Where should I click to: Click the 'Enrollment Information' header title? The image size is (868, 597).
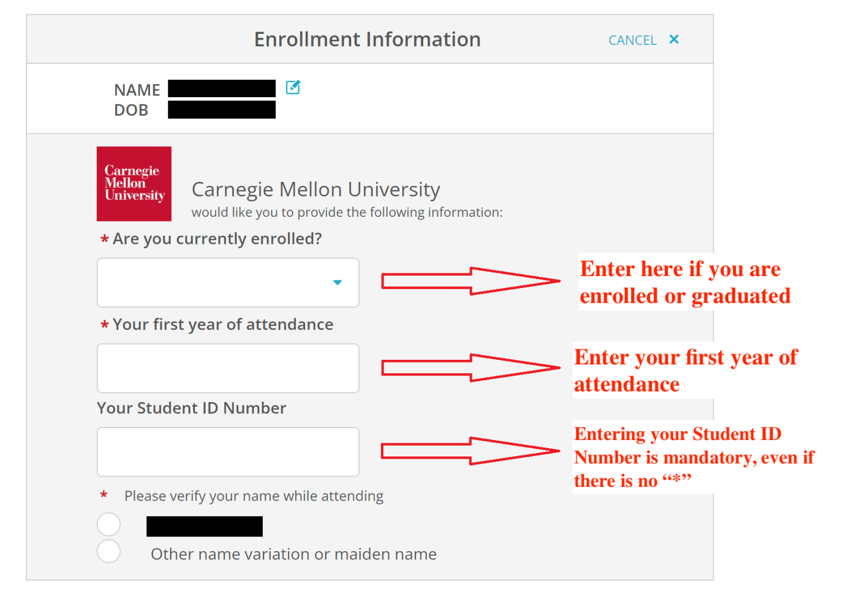[368, 39]
